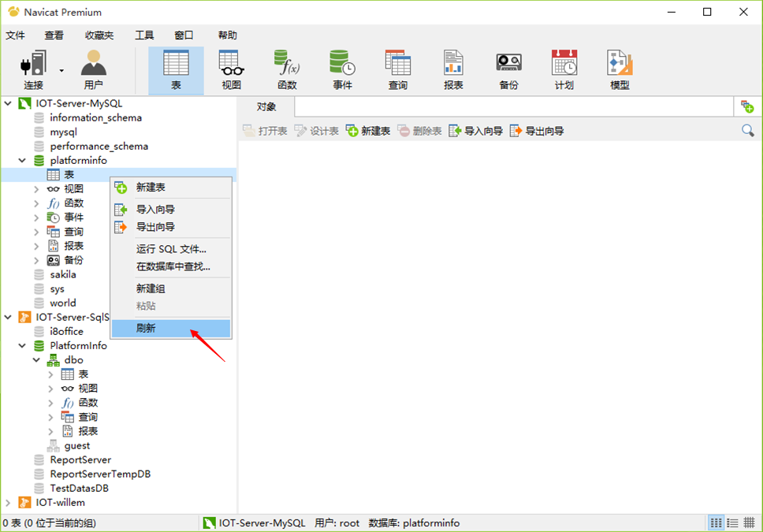
Task: Choose 刷新 from context menu
Action: (x=171, y=328)
